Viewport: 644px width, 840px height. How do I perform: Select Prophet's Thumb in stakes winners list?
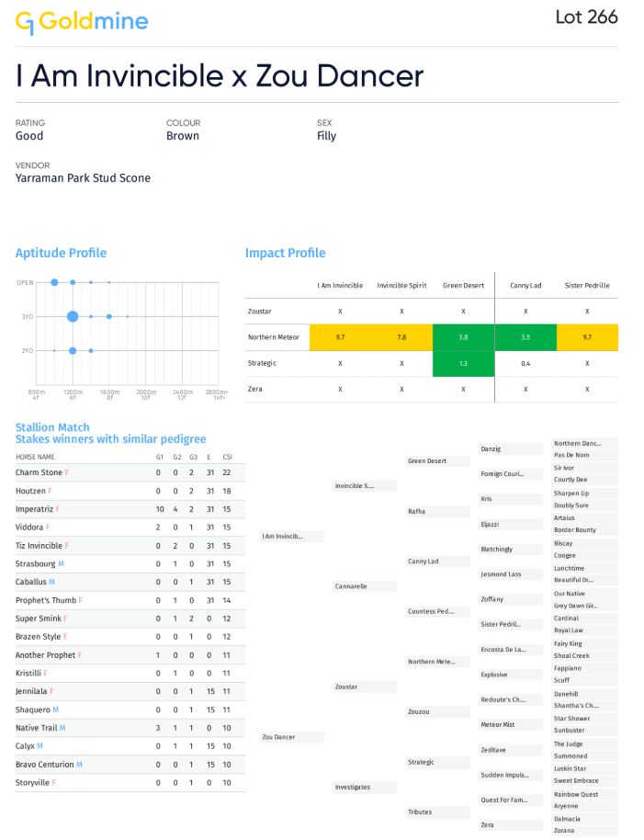[x=46, y=600]
